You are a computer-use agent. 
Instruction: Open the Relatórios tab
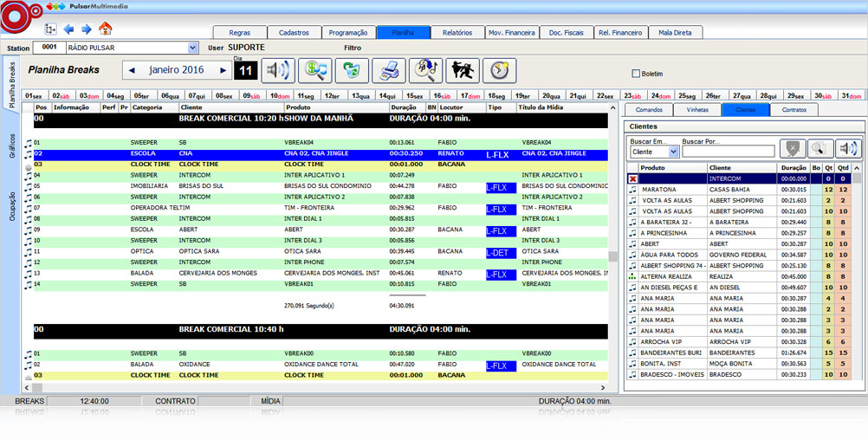tap(457, 33)
